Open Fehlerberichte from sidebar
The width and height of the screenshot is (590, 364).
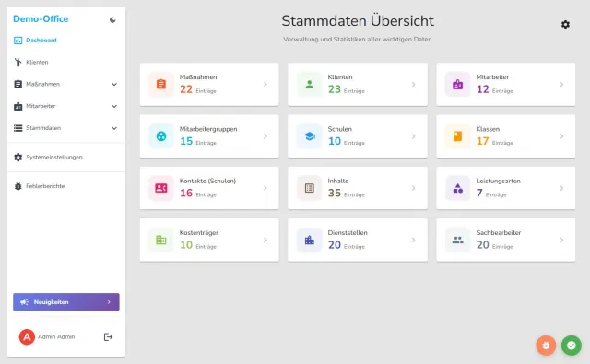click(x=45, y=186)
